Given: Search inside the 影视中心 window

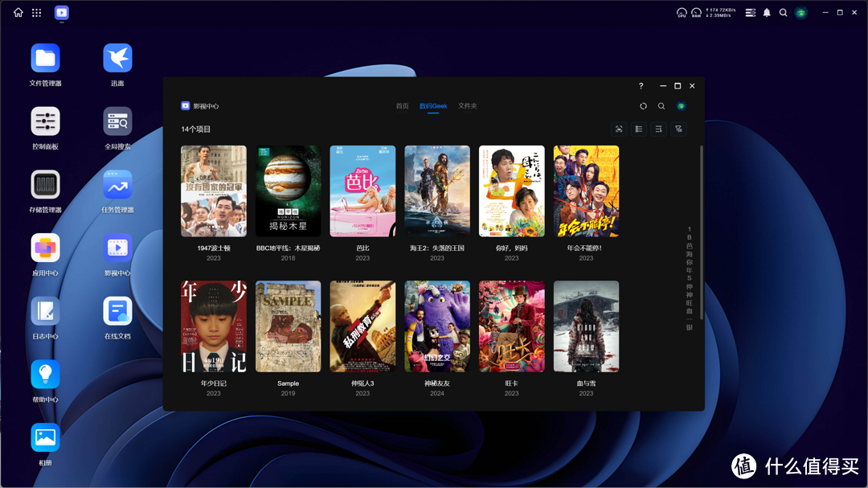Looking at the screenshot, I should (661, 106).
